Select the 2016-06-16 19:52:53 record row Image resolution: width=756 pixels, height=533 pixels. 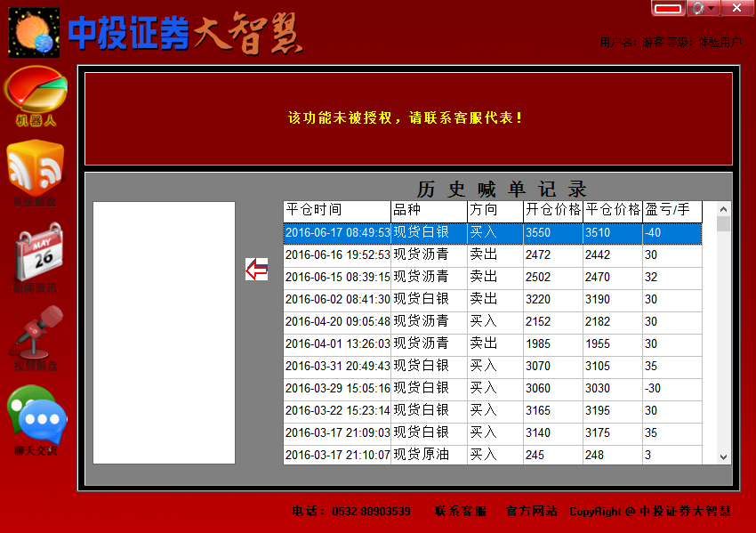(493, 255)
